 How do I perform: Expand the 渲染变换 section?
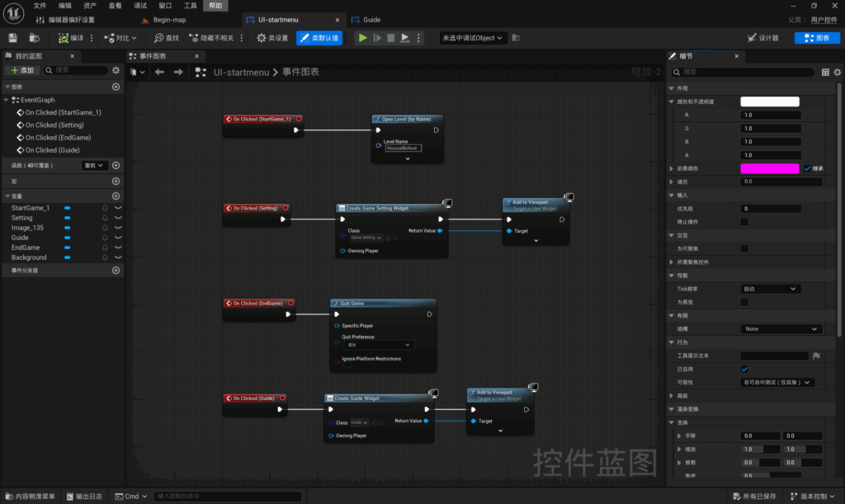point(672,409)
